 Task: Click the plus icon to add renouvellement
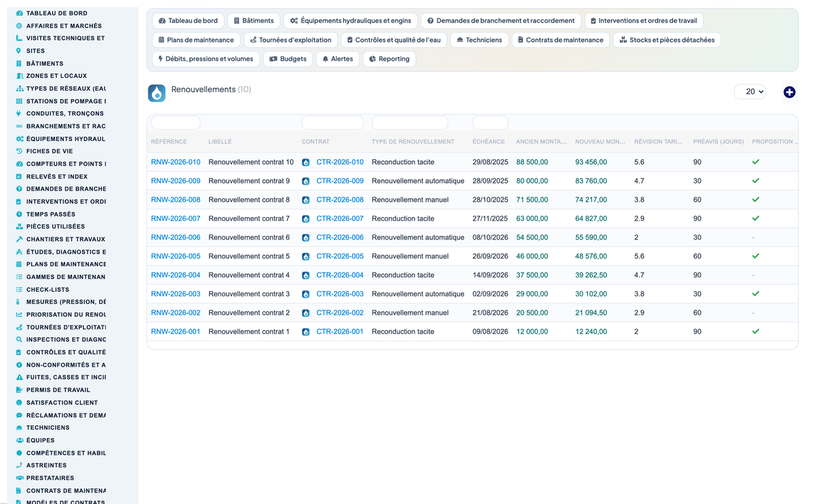(x=789, y=92)
